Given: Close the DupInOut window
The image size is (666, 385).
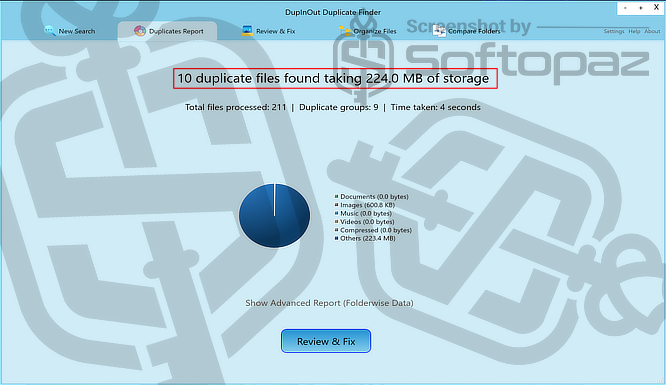Looking at the screenshot, I should [x=656, y=8].
